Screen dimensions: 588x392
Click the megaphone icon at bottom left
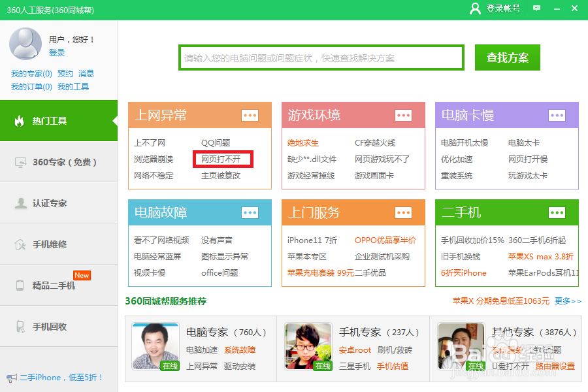(x=12, y=378)
